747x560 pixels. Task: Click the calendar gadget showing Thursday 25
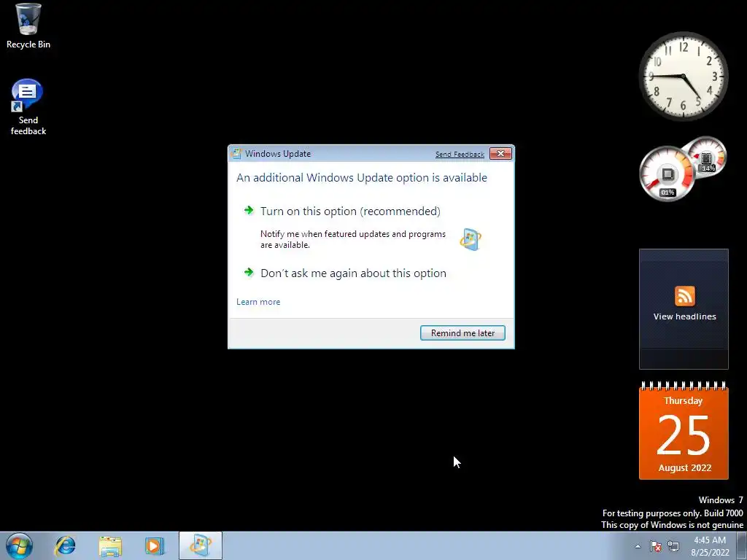pyautogui.click(x=684, y=430)
